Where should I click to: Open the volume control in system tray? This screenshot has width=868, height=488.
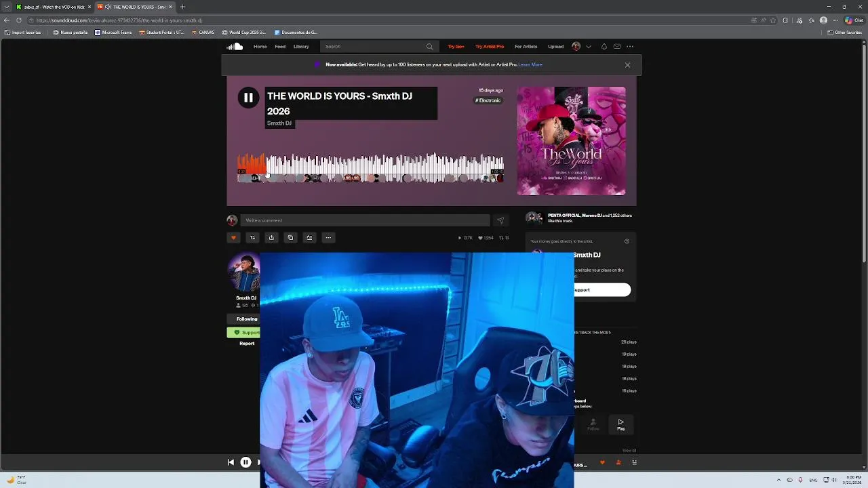[x=833, y=480]
